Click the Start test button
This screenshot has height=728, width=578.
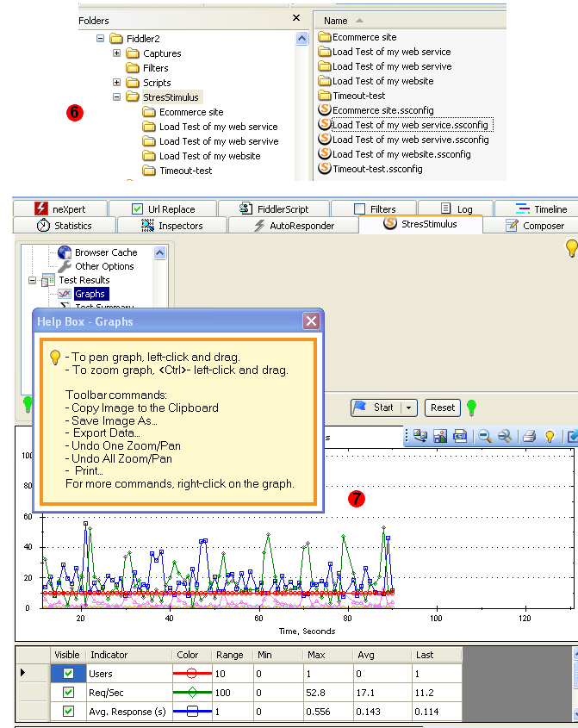(376, 408)
